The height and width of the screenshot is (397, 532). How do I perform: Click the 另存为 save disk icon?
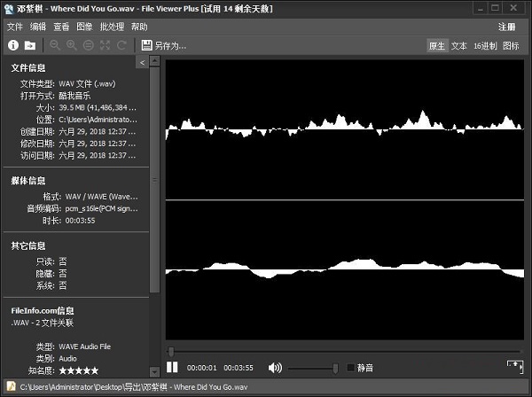(x=146, y=45)
